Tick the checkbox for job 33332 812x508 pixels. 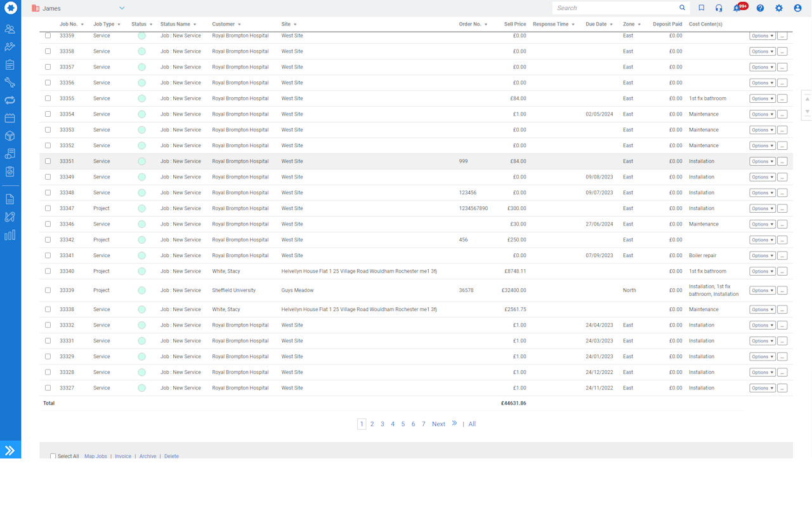(x=48, y=325)
